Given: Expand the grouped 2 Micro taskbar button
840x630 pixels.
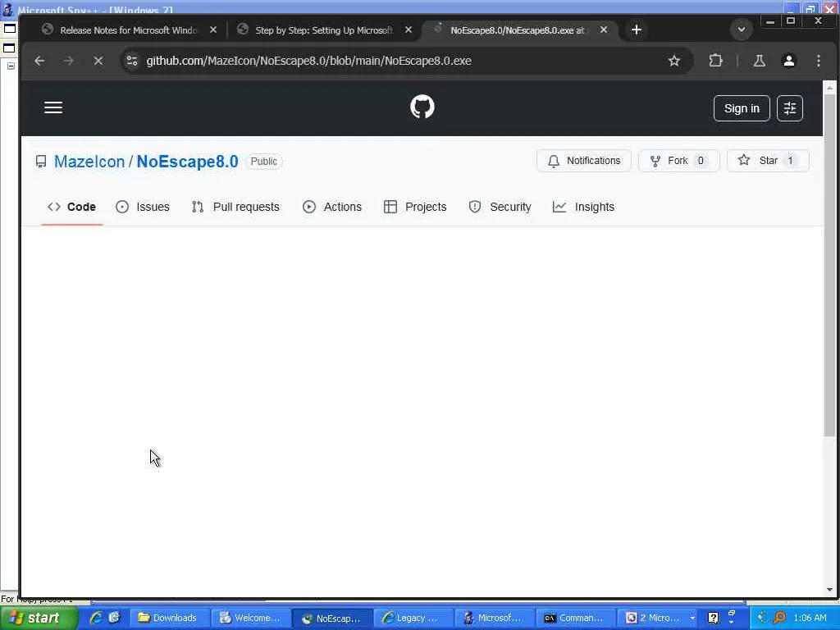Looking at the screenshot, I should 659,619.
